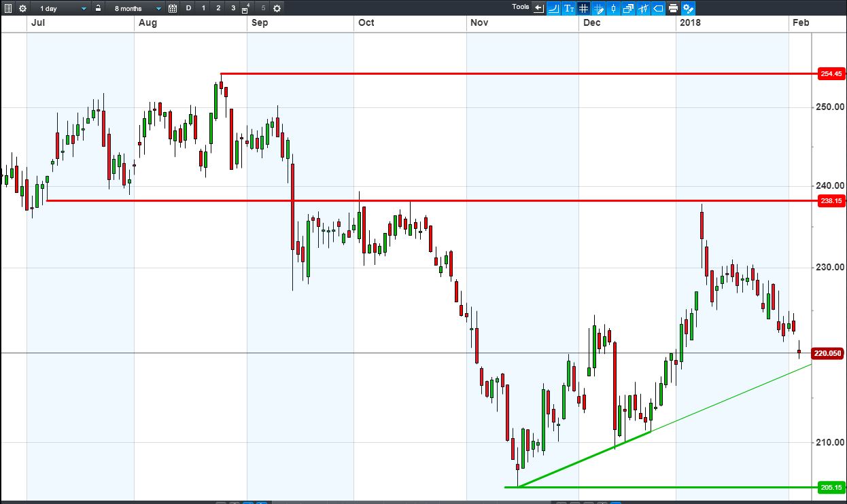
Task: Choose the candlestick chart type icon
Action: pyautogui.click(x=613, y=8)
